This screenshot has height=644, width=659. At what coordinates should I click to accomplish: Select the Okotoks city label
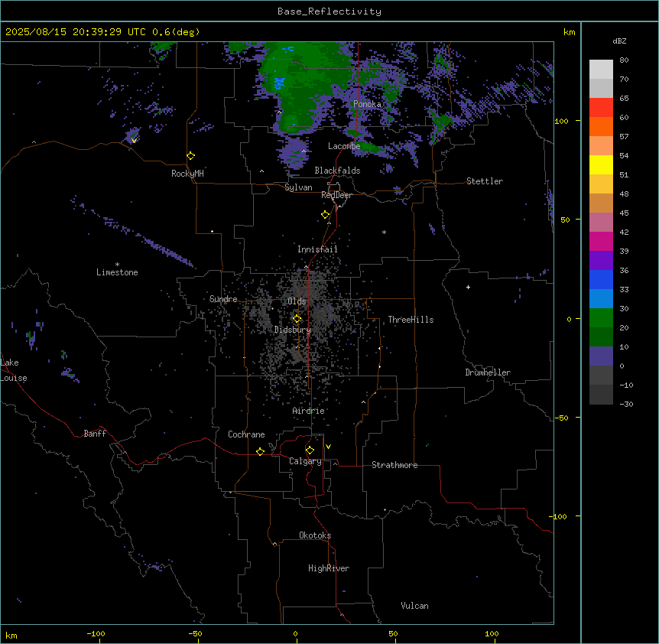315,535
